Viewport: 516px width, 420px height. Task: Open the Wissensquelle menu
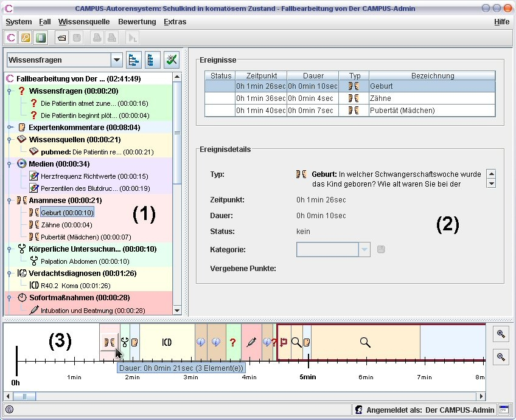84,22
